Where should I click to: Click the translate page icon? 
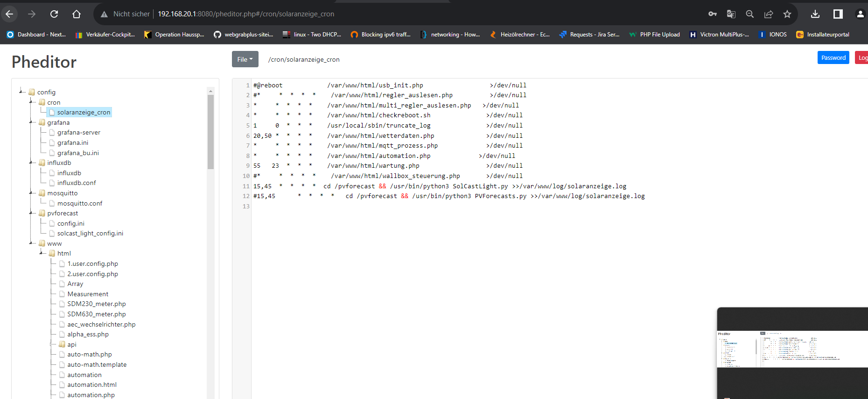point(731,14)
